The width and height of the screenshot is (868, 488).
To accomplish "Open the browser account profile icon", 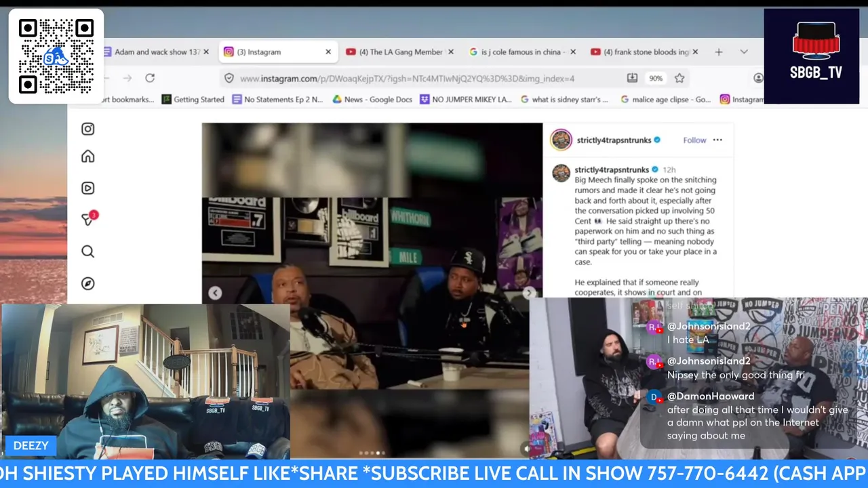I will tap(758, 78).
